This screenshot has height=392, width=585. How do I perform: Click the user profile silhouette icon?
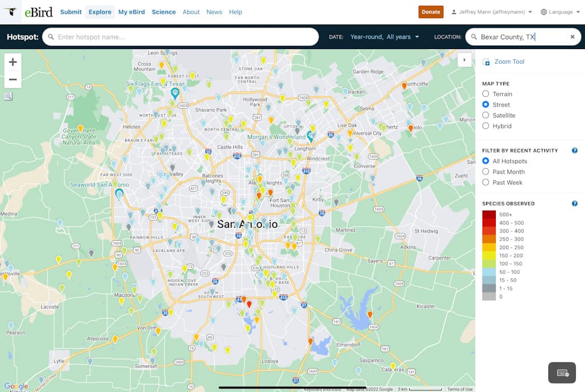(454, 12)
